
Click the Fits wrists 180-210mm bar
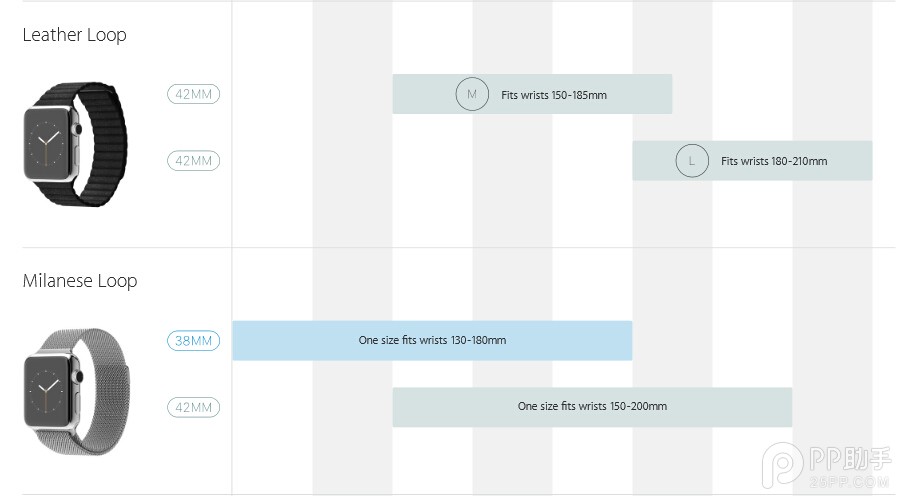coord(752,161)
